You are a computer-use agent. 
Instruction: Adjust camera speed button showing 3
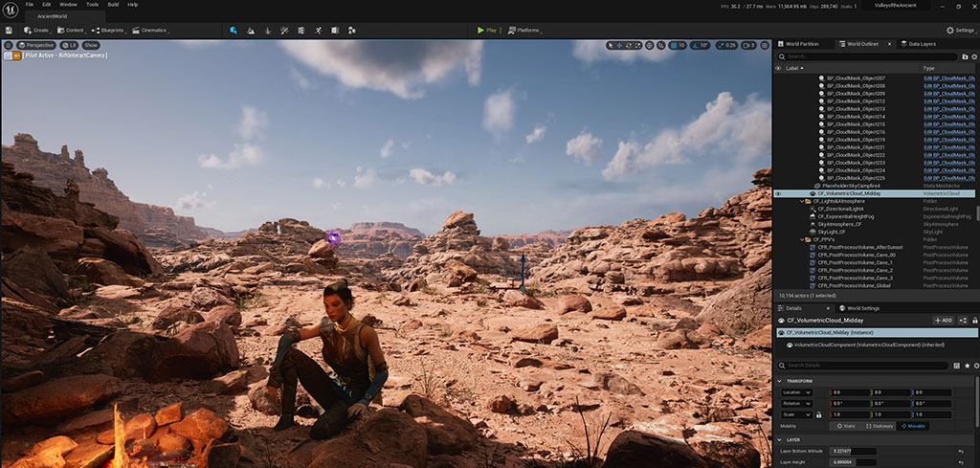coord(748,45)
